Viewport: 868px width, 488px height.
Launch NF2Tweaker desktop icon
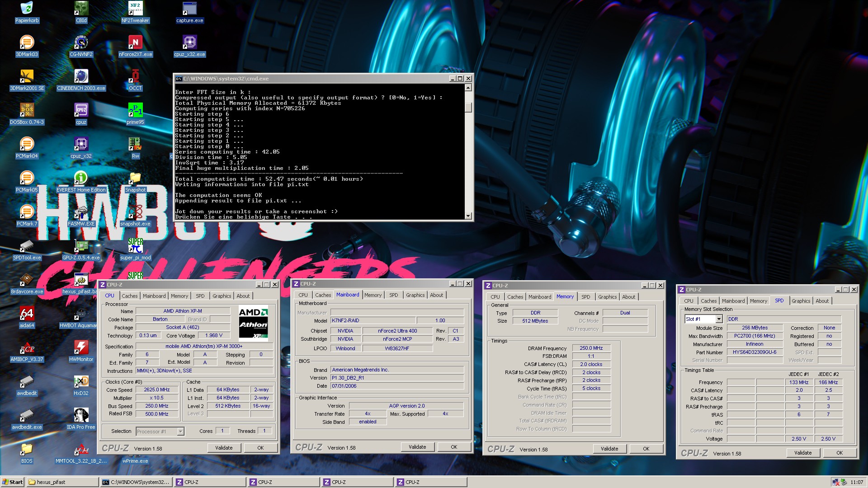[x=135, y=12]
